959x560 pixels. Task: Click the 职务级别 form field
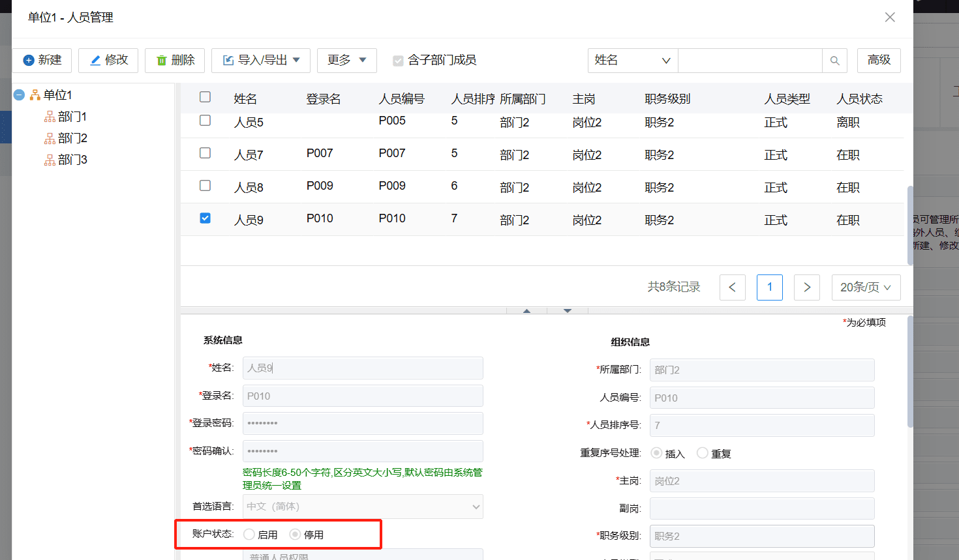(762, 536)
